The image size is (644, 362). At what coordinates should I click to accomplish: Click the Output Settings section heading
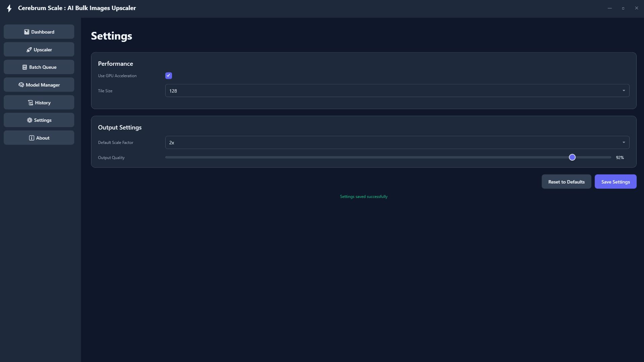(120, 127)
